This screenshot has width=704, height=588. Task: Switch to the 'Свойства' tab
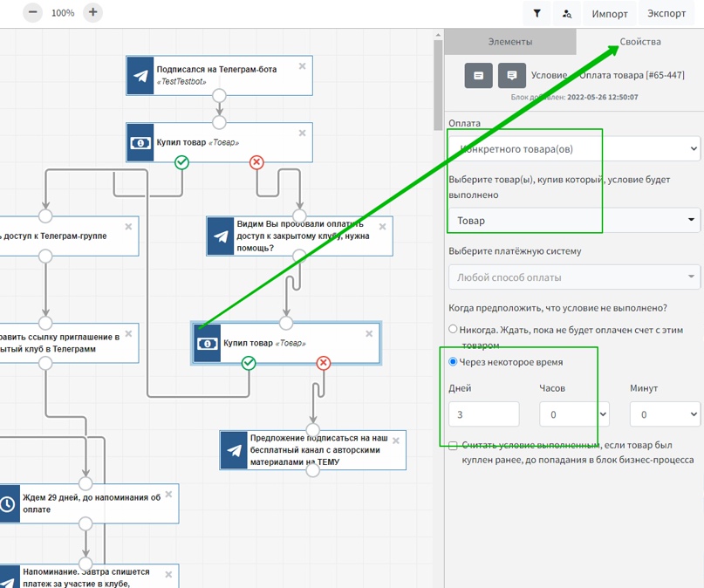click(639, 42)
